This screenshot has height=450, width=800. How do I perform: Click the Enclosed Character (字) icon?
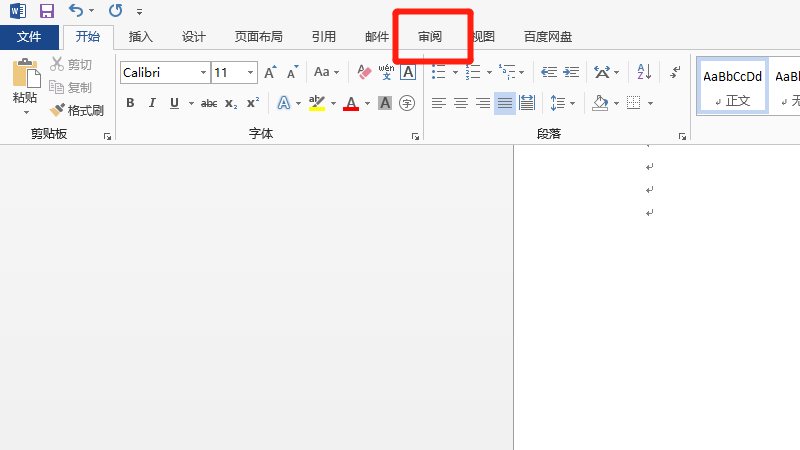point(407,103)
